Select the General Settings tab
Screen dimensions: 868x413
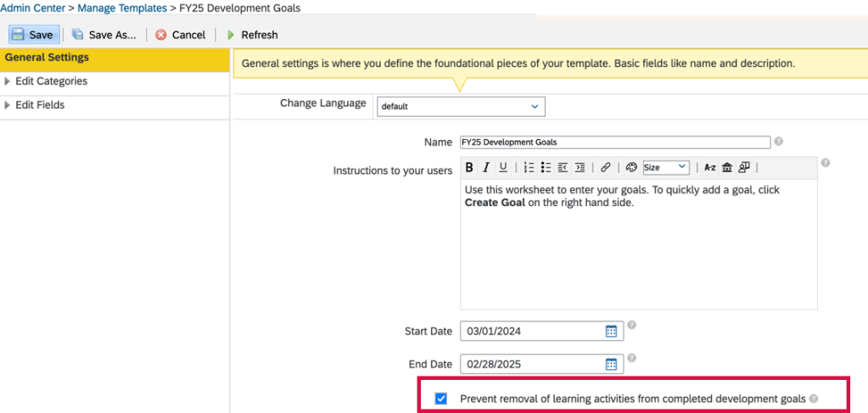click(x=47, y=58)
